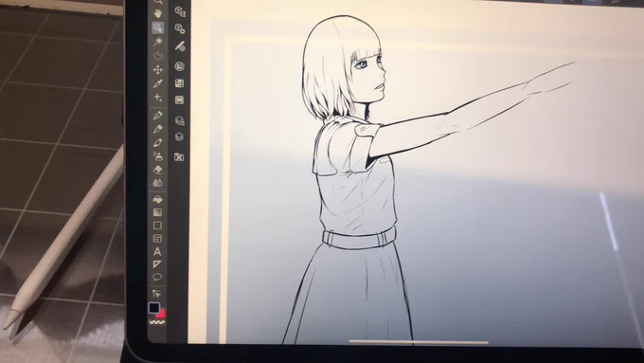Select the Eyedropper tool
Image resolution: width=644 pixels, height=363 pixels.
[158, 83]
